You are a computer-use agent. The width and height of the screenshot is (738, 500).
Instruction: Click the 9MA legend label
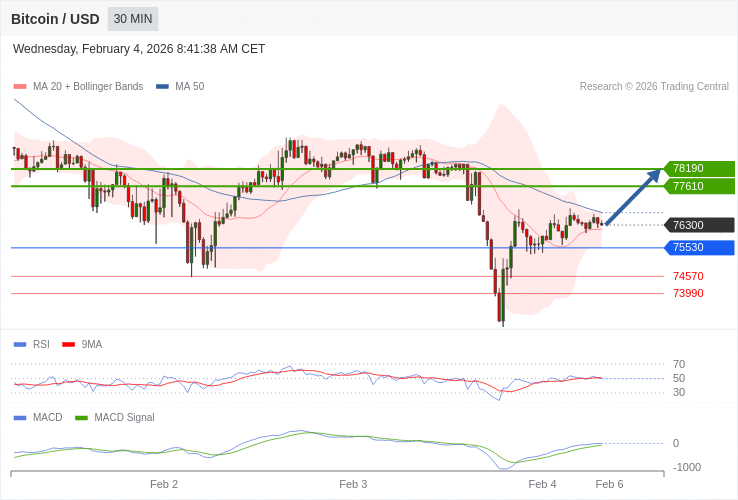pyautogui.click(x=92, y=345)
